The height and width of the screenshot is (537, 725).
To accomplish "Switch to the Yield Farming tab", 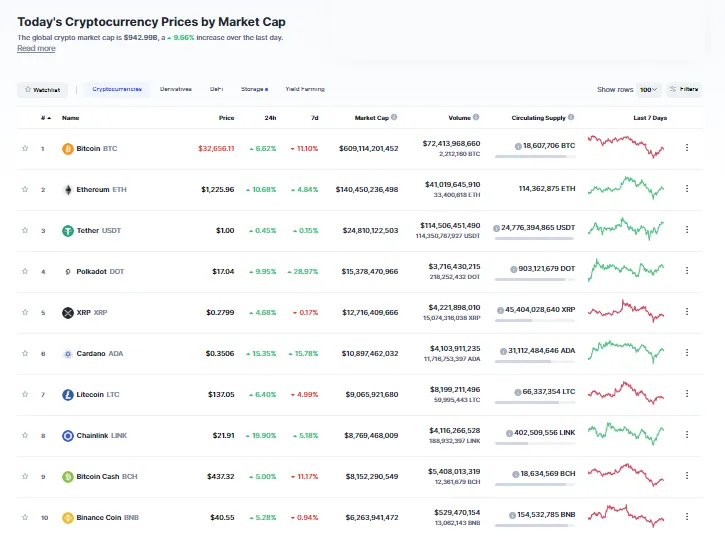I will [305, 89].
